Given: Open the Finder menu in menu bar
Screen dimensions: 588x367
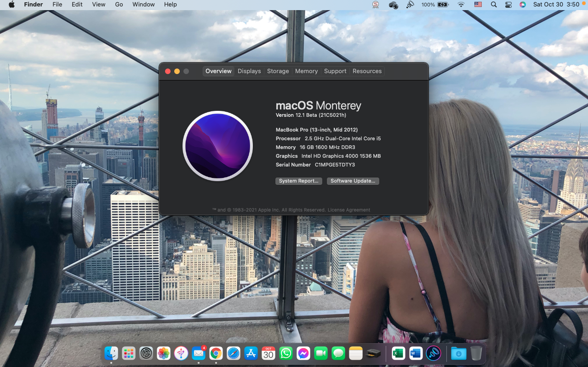Looking at the screenshot, I should [34, 5].
